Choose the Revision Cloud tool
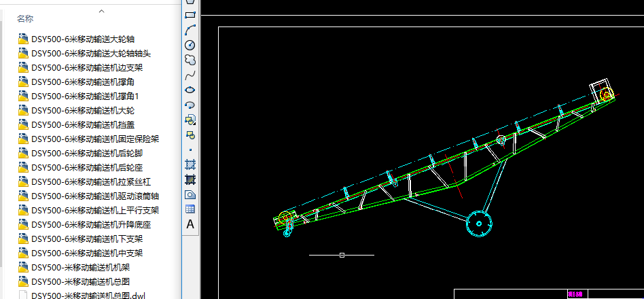 coord(190,60)
